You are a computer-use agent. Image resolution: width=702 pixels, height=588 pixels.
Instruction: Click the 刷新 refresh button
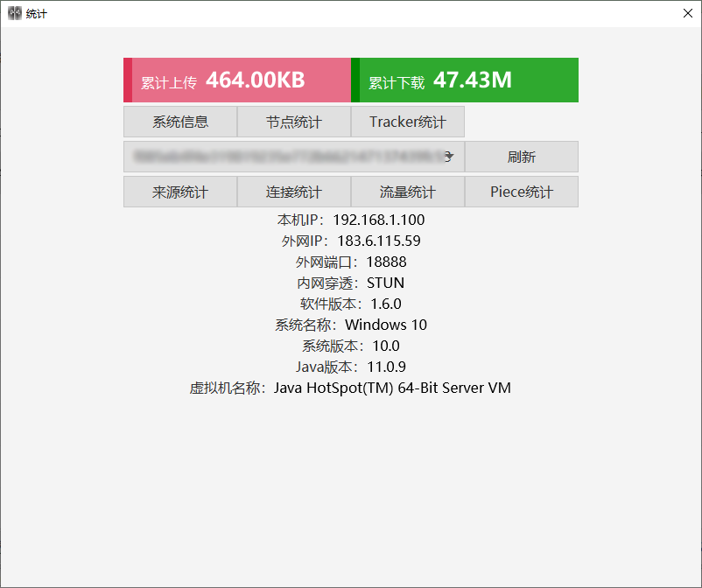tap(521, 157)
